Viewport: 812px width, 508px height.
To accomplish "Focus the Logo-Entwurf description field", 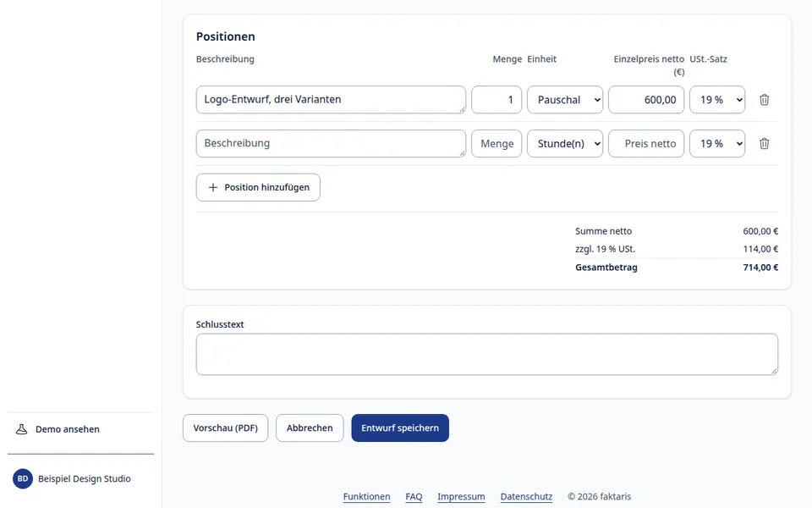I will click(331, 100).
